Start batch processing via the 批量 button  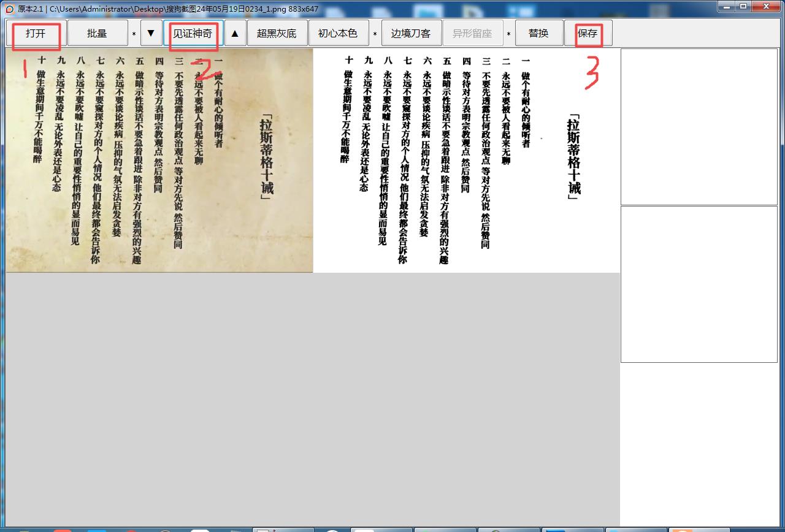coord(98,32)
